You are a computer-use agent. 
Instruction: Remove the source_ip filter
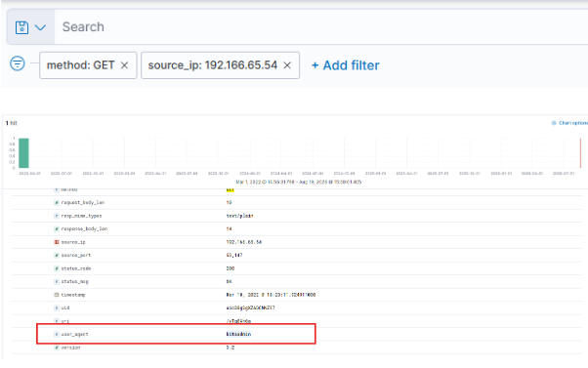(287, 65)
